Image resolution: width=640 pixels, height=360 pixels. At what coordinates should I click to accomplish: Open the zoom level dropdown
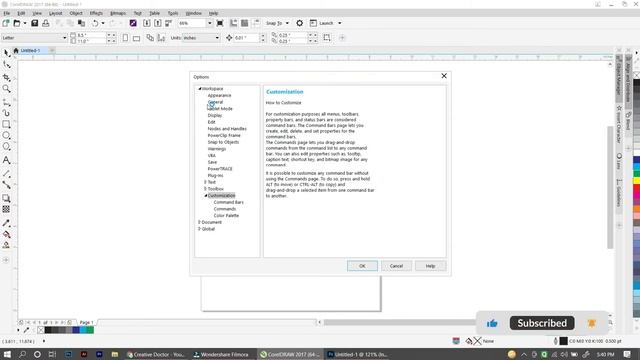click(210, 23)
